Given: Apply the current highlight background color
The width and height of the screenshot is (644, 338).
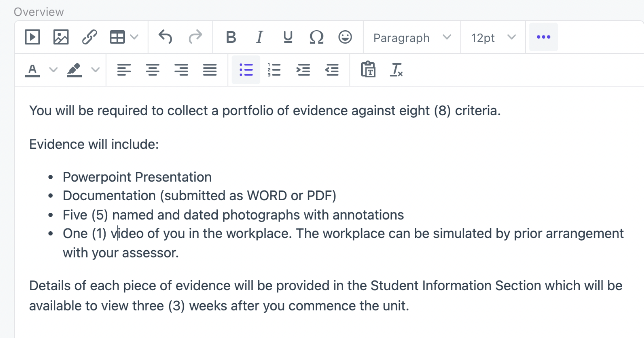Looking at the screenshot, I should point(74,70).
